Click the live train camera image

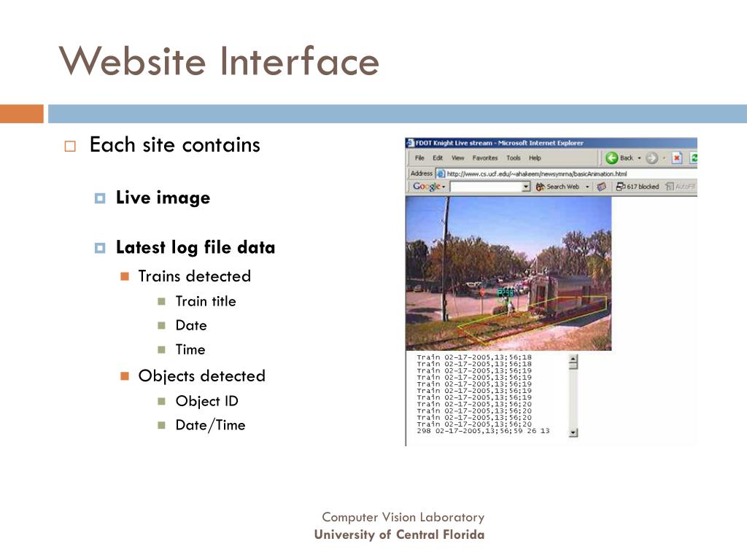(x=508, y=273)
